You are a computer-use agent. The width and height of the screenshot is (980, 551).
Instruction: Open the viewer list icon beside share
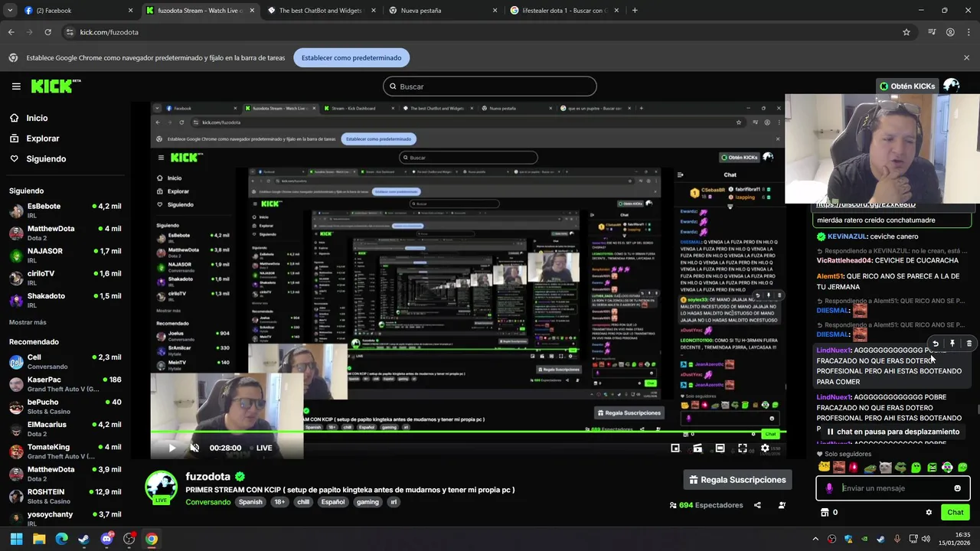[x=782, y=505]
